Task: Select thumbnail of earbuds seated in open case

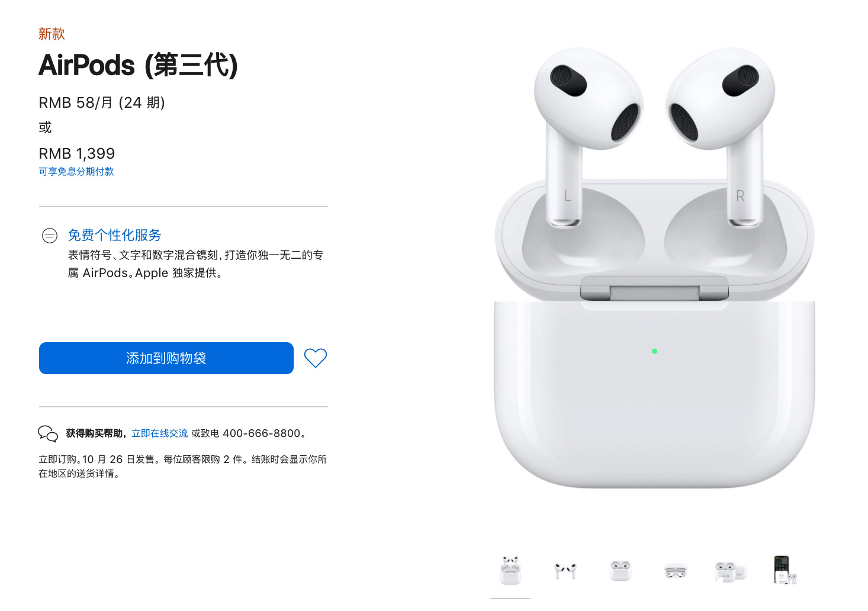Action: coord(621,570)
